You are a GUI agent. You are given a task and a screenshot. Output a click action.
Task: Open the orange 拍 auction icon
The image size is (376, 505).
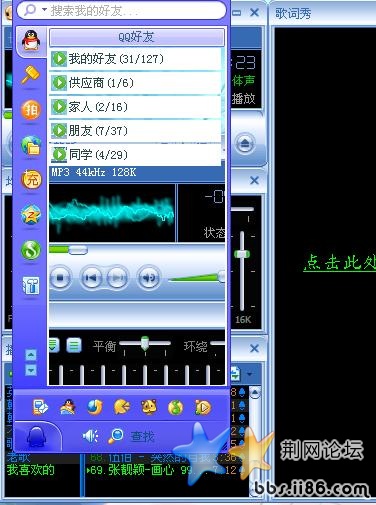[31, 110]
